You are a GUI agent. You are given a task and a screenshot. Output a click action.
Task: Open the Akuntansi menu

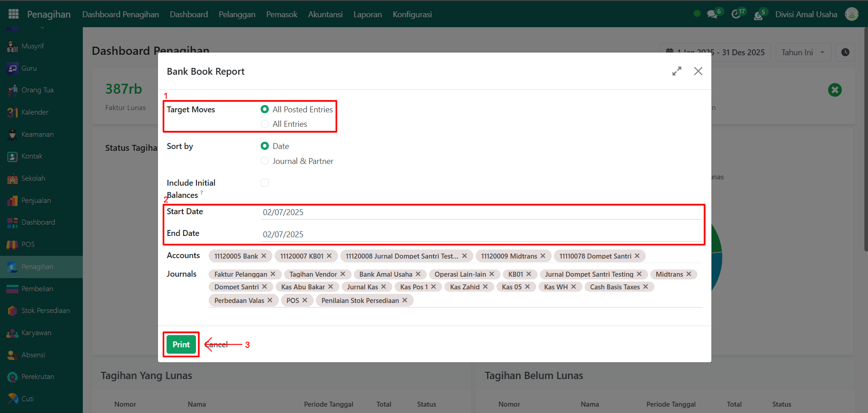(325, 14)
